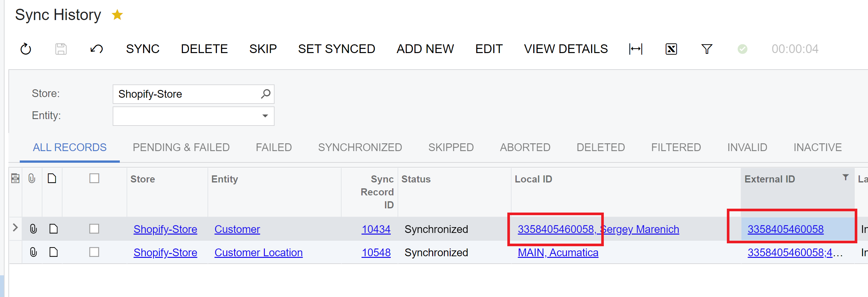Export to Excel icon
The image size is (868, 297).
click(x=671, y=49)
